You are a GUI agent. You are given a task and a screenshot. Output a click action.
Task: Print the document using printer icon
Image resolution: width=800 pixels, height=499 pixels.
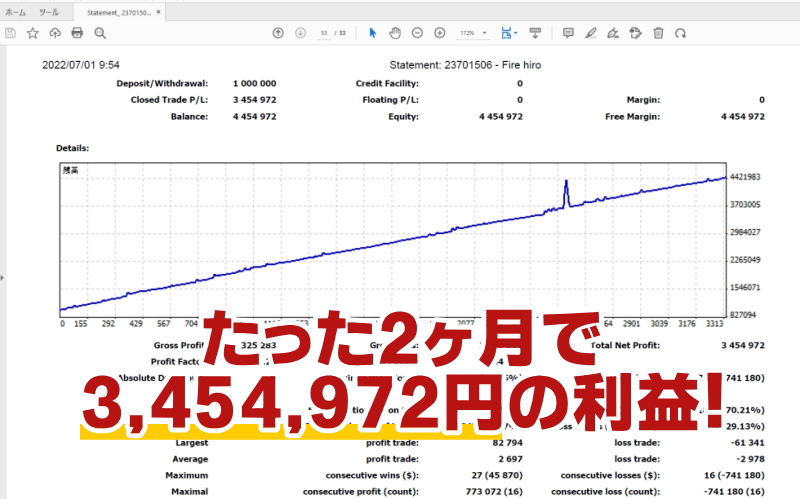(x=77, y=33)
